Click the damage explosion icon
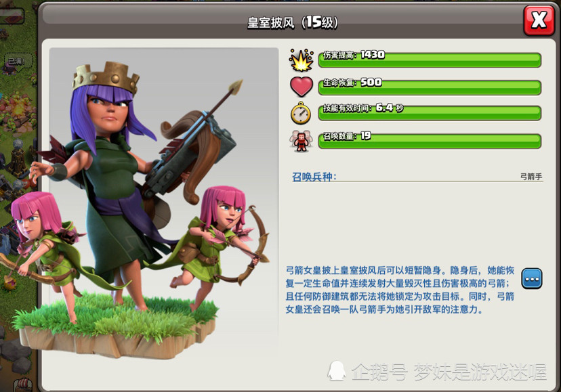 point(302,60)
